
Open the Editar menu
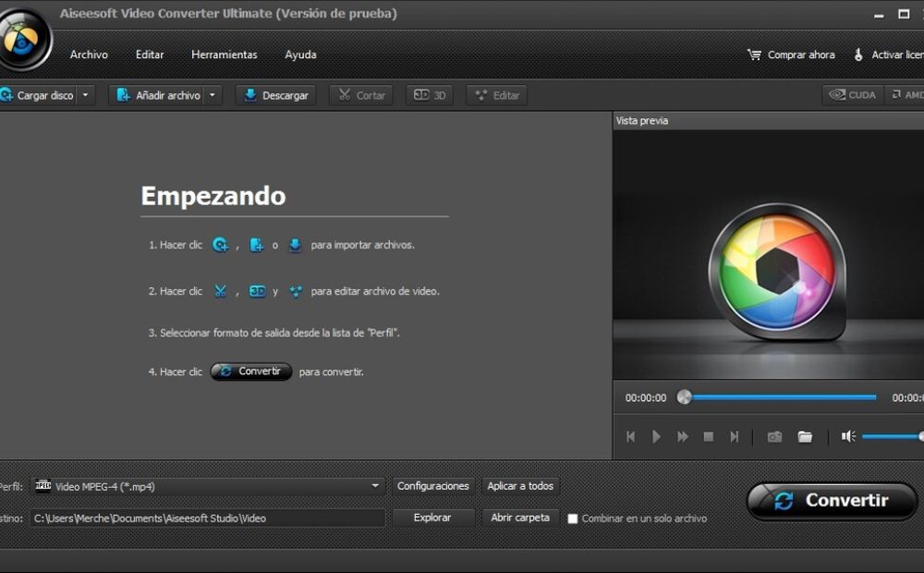[150, 55]
